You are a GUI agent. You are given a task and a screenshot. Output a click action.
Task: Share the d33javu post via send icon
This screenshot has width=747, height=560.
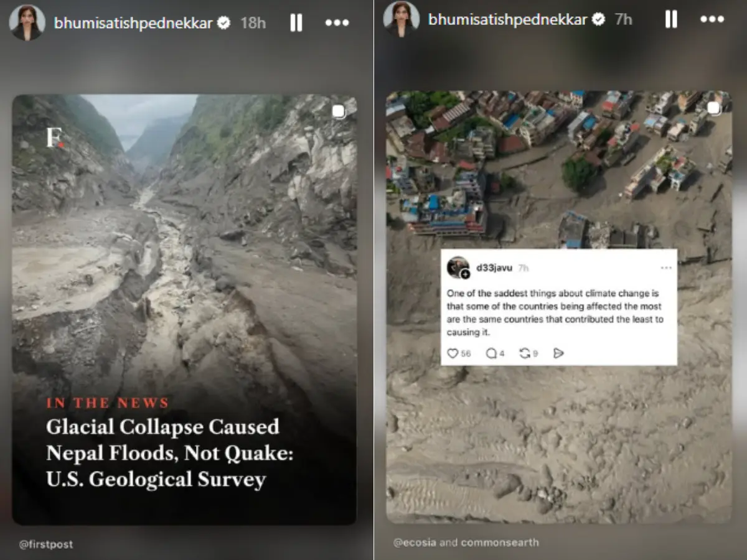coord(558,353)
